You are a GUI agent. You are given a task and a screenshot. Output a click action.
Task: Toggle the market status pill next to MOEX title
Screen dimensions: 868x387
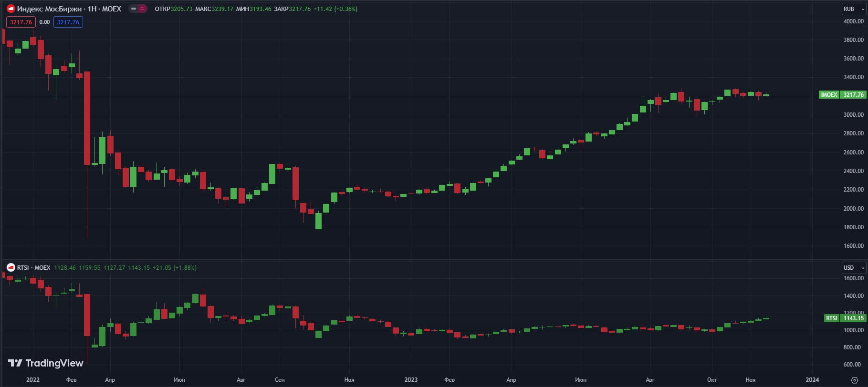point(138,9)
